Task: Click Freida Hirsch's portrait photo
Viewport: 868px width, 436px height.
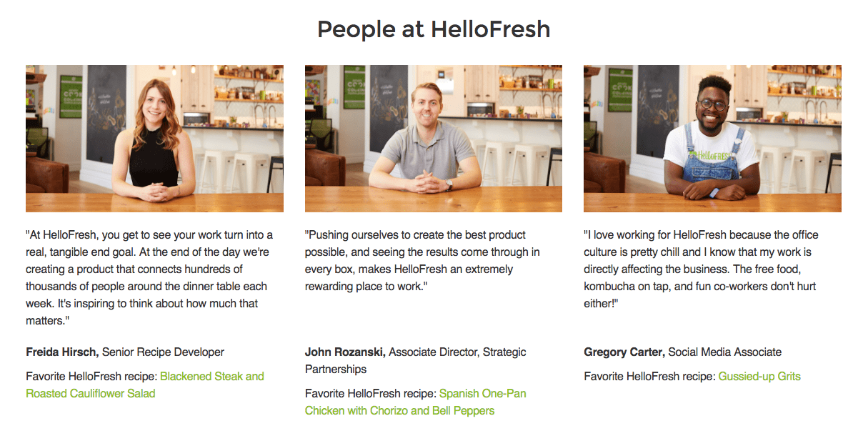Action: pyautogui.click(x=154, y=139)
